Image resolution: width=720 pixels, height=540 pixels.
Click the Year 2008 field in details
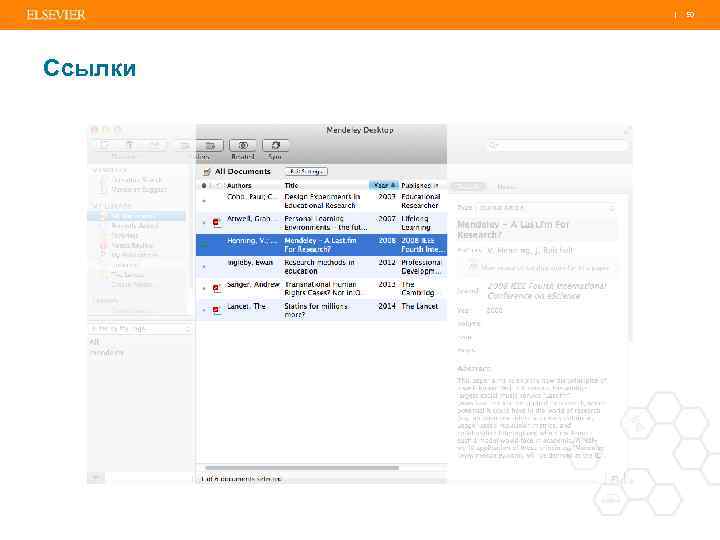coord(495,310)
